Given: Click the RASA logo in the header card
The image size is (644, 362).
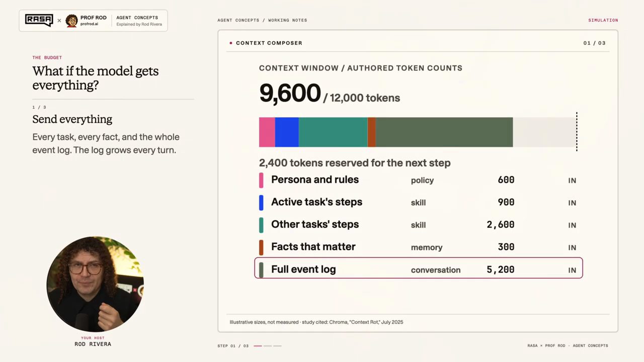Looking at the screenshot, I should (x=39, y=21).
